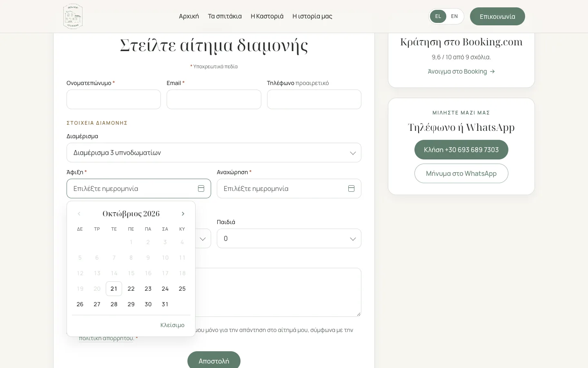Go to previous month in the calendar
Image resolution: width=588 pixels, height=368 pixels.
pyautogui.click(x=79, y=214)
